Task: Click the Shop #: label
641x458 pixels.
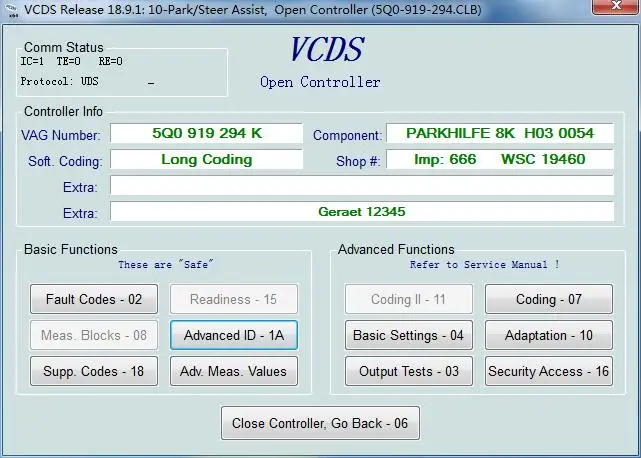Action: click(358, 162)
